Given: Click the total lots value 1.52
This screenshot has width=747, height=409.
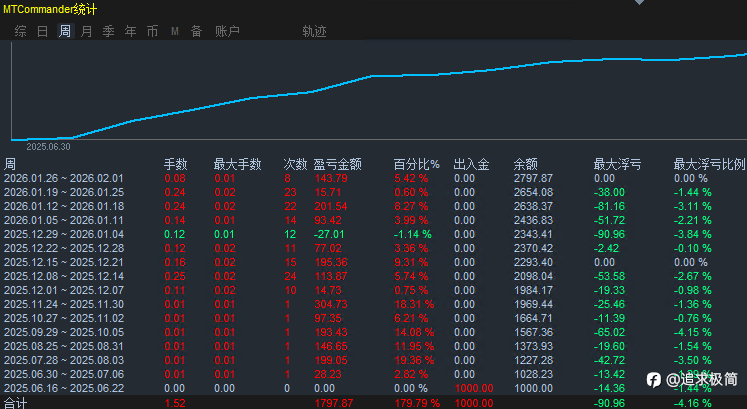Looking at the screenshot, I should tap(175, 403).
